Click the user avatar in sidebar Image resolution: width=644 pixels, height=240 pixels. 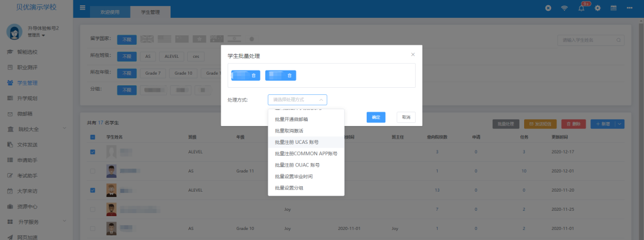pos(14,32)
